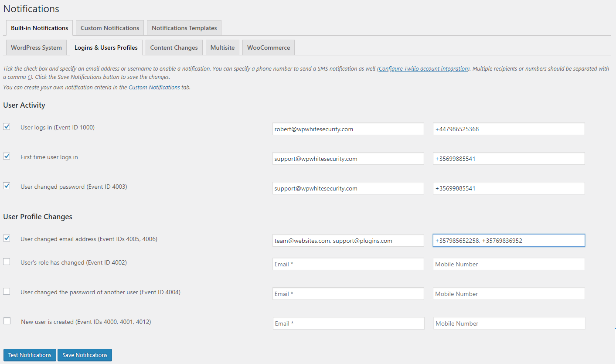
Task: Disable User changed email address checkbox
Action: 7,238
